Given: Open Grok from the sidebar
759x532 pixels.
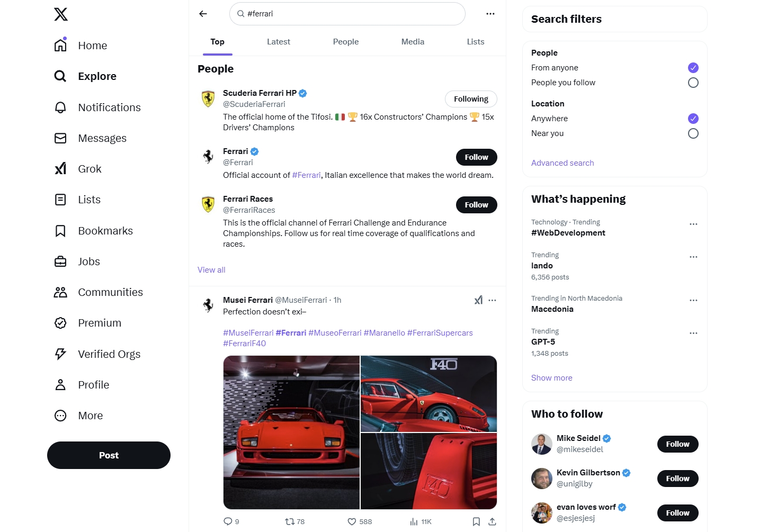Looking at the screenshot, I should pos(90,168).
